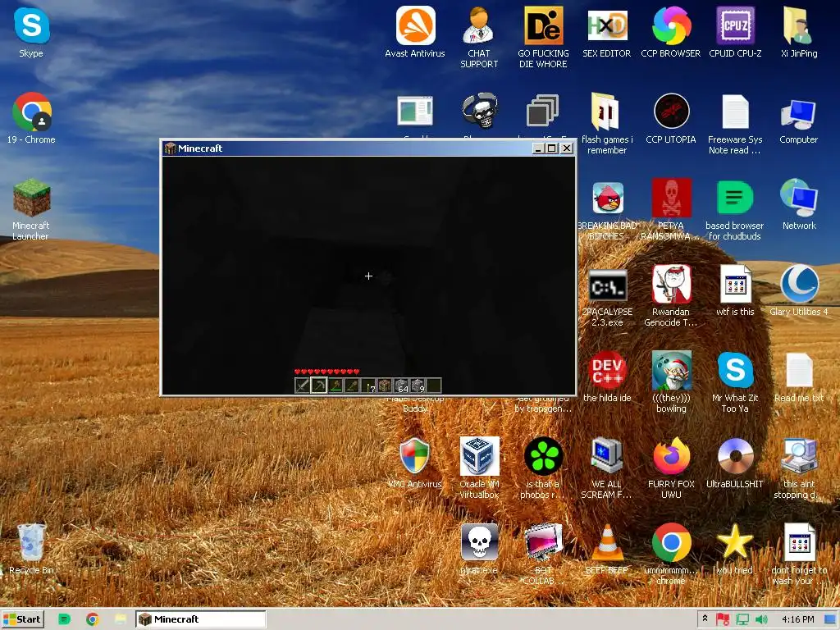Open the 19 - Chrome shortcut
This screenshot has height=630, width=840.
[x=31, y=118]
